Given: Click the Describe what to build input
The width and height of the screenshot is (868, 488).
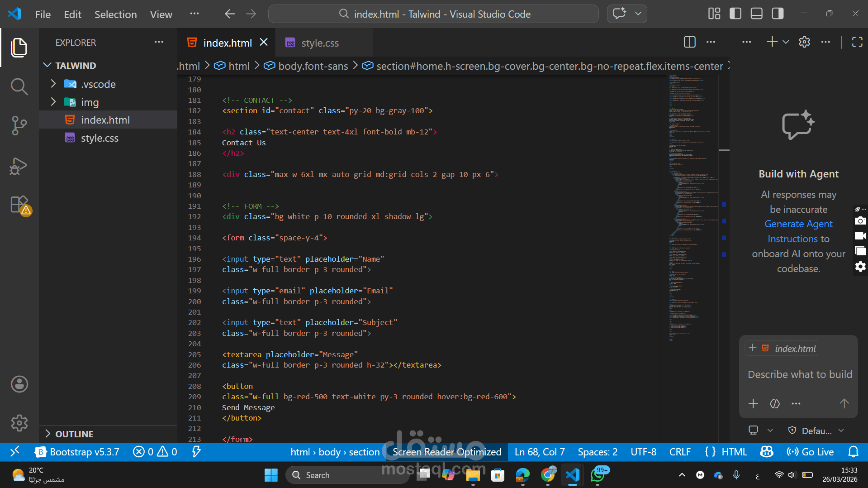Looking at the screenshot, I should 799,374.
